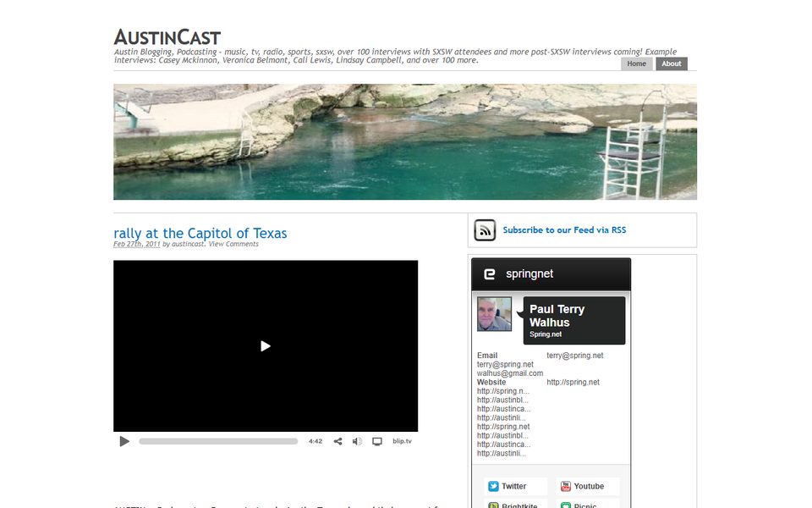Viewport: 812px width, 508px height.
Task: Click the Subscribe to our Feed via RSS link
Action: click(563, 229)
